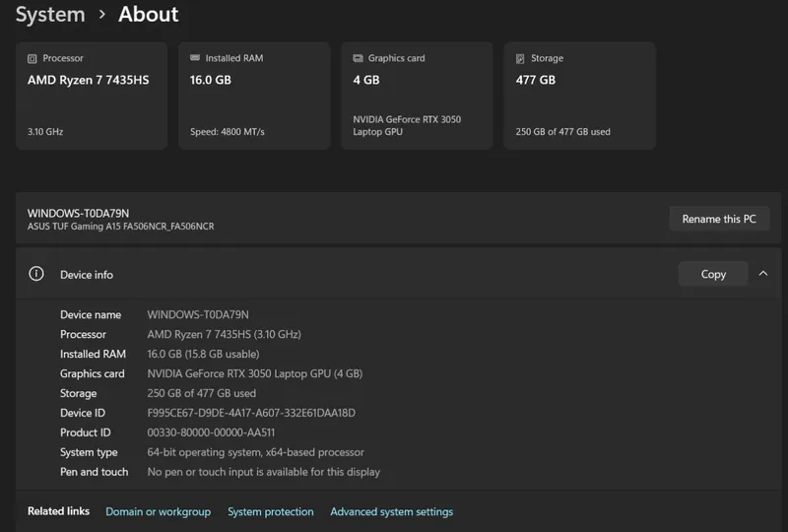Click the About breadcrumb heading
The height and width of the screenshot is (532, 788).
[149, 14]
